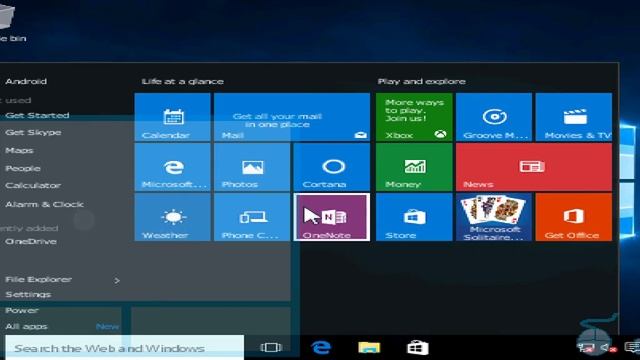The width and height of the screenshot is (640, 360).
Task: Open the Xbox tile
Action: (414, 117)
